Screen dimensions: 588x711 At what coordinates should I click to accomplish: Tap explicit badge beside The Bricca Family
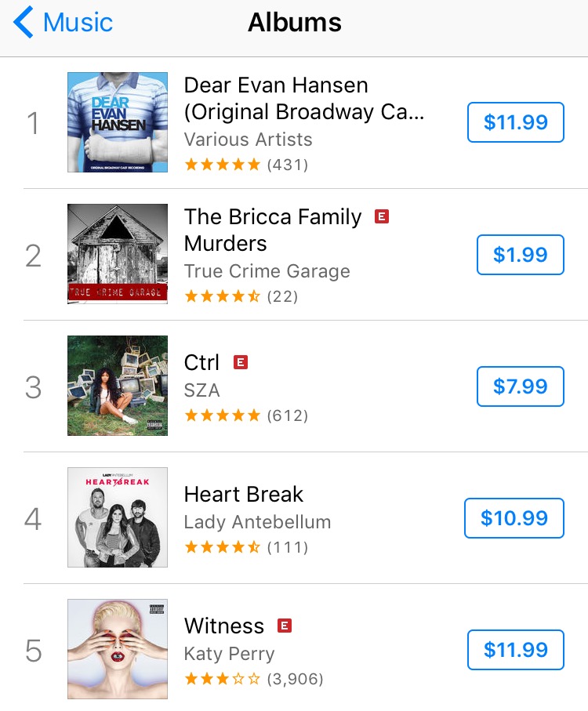[382, 216]
